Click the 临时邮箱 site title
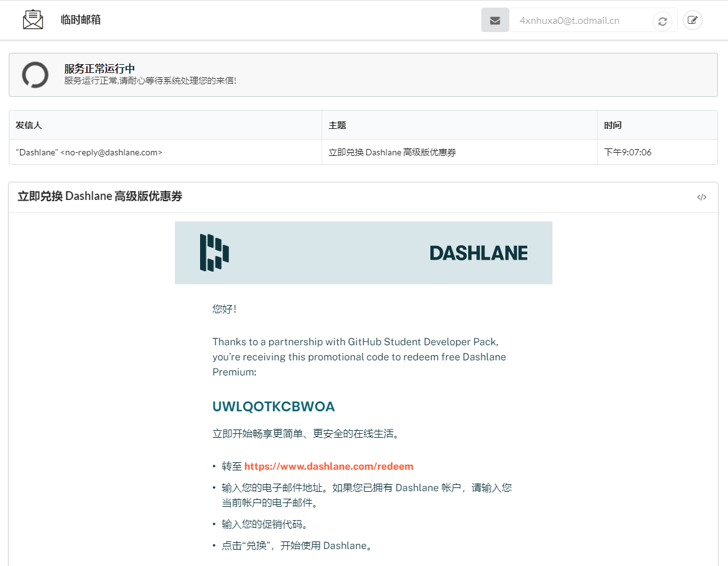This screenshot has width=728, height=566. (81, 19)
